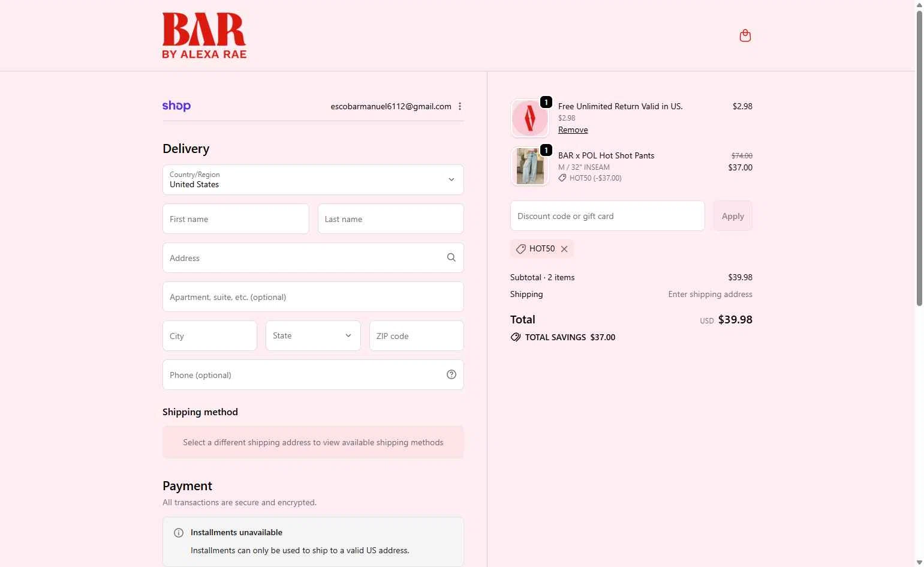Open account options three-dot menu

click(x=460, y=106)
